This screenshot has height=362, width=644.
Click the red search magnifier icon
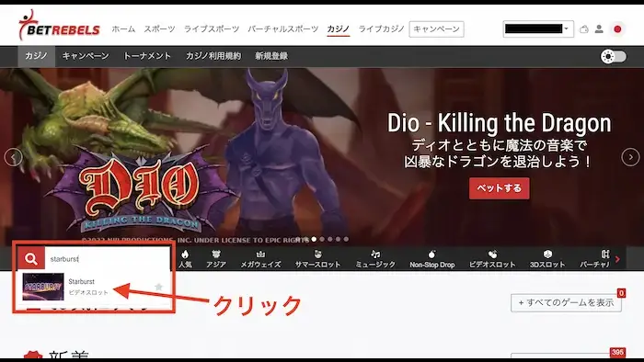(x=30, y=259)
